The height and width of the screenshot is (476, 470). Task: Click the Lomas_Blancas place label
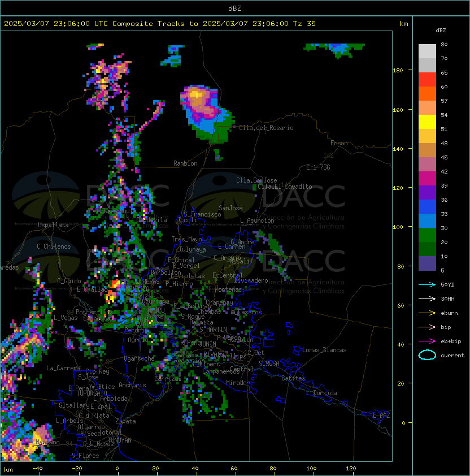point(324,350)
